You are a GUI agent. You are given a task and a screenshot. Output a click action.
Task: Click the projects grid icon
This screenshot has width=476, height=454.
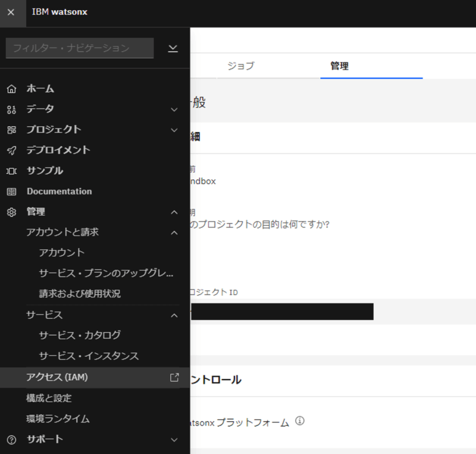[x=11, y=130]
